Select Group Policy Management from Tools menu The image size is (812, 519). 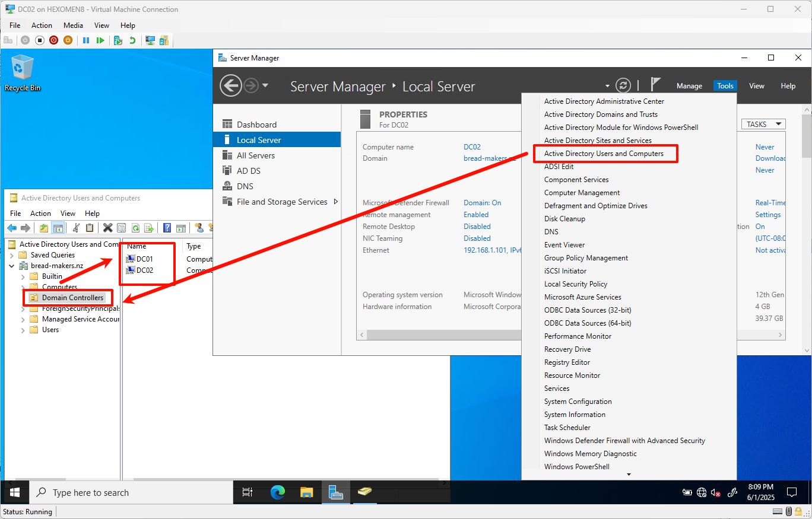[586, 258]
